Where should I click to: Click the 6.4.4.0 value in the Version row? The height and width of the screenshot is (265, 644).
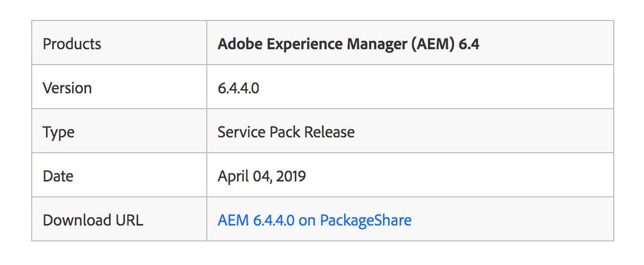238,88
